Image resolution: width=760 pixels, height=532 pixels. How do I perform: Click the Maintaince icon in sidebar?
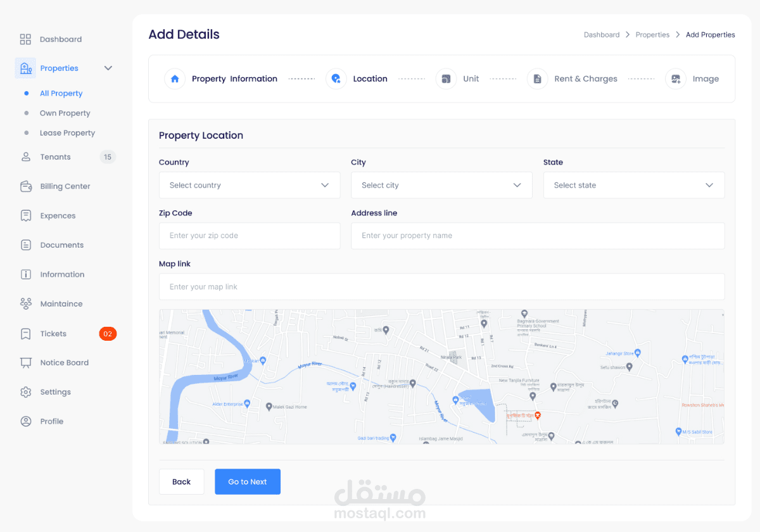(26, 303)
